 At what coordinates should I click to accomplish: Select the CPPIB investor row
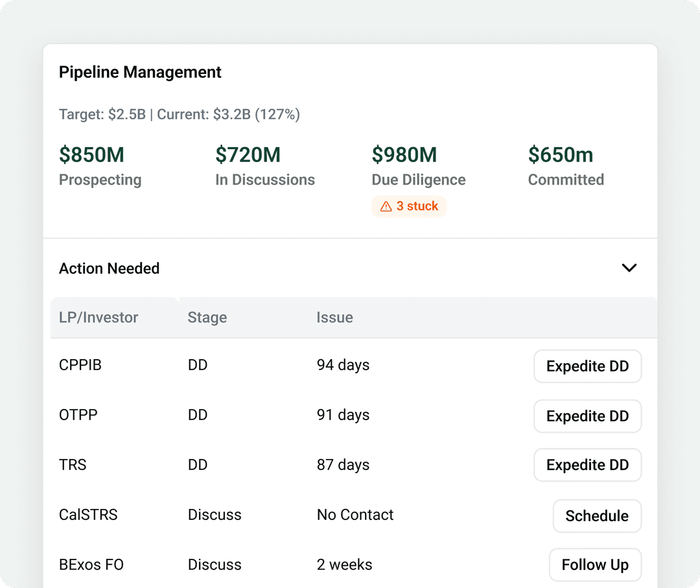pyautogui.click(x=80, y=365)
